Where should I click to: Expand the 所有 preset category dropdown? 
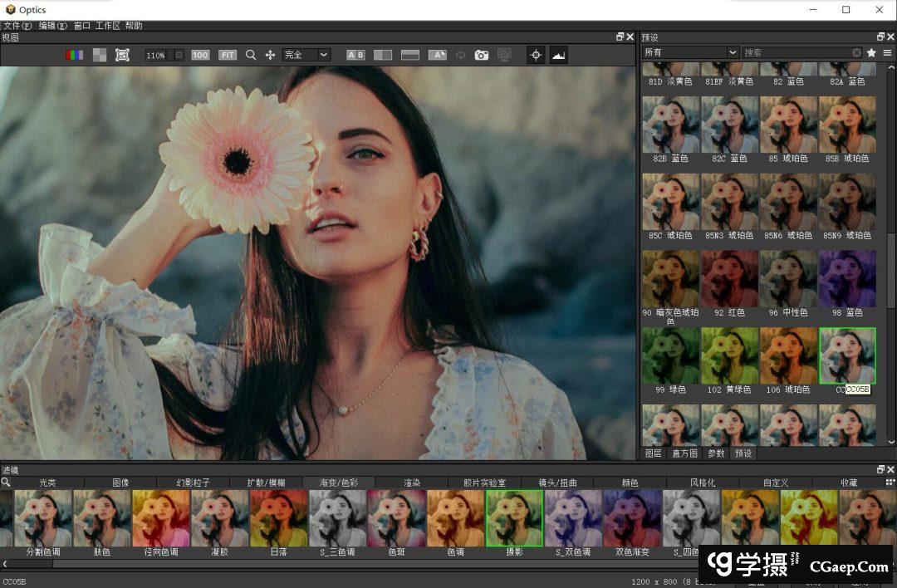coord(690,52)
